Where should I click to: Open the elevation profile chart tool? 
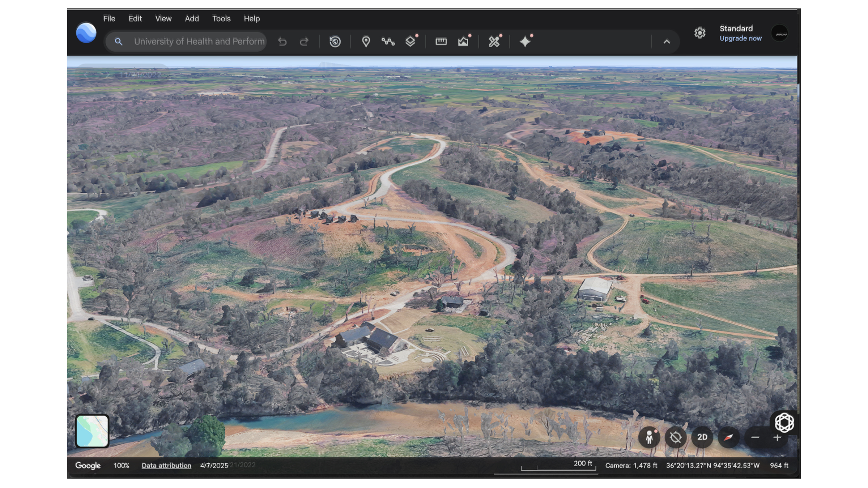click(x=463, y=42)
